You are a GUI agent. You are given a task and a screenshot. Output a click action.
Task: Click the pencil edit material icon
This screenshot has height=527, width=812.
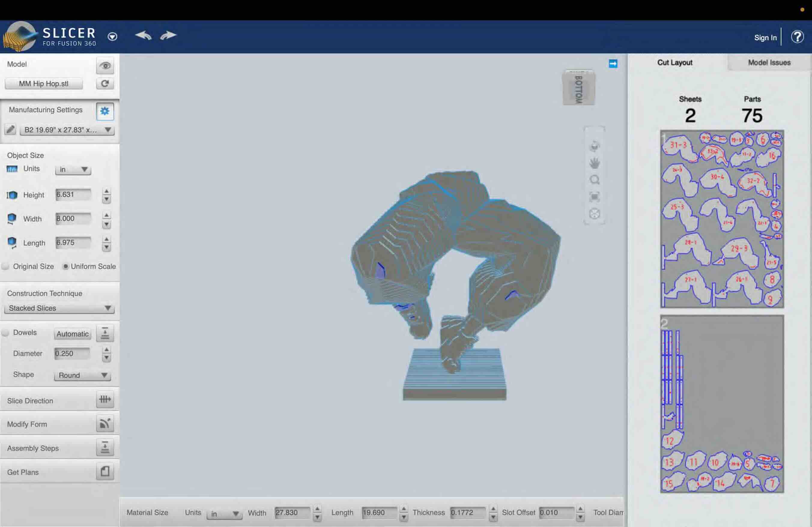(x=10, y=130)
